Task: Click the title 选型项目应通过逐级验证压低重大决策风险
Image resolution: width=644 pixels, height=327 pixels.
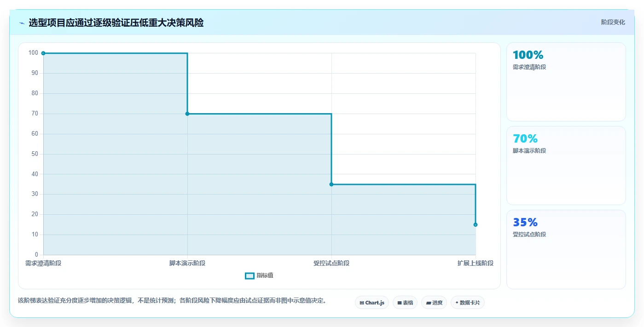Action: pos(116,23)
